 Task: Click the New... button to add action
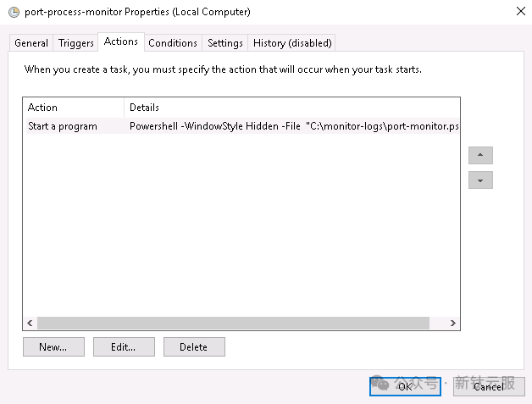[53, 346]
